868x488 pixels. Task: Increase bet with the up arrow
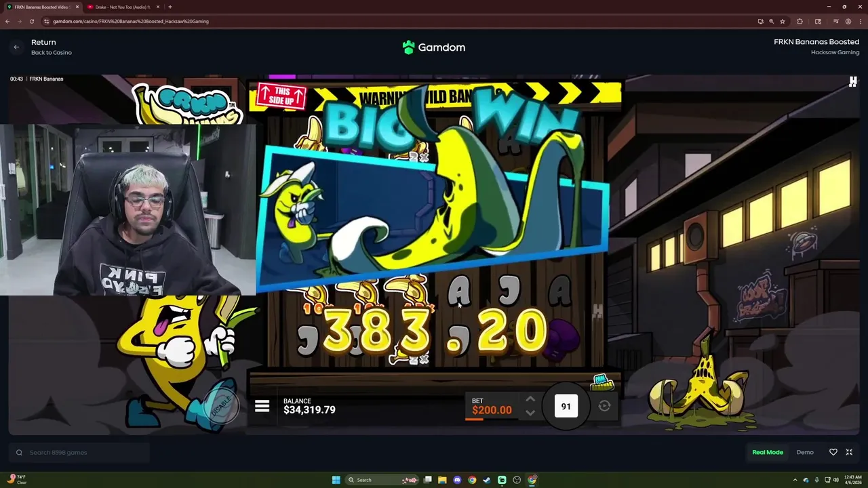(x=530, y=399)
